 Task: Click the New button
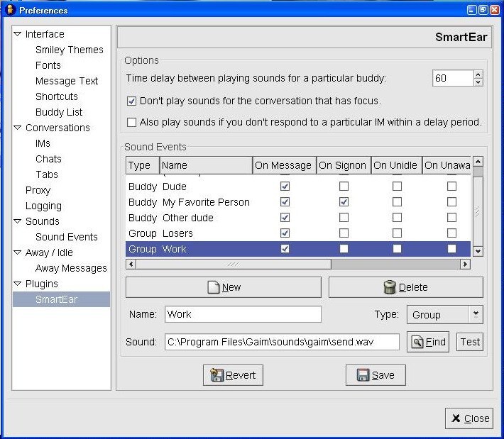[224, 287]
